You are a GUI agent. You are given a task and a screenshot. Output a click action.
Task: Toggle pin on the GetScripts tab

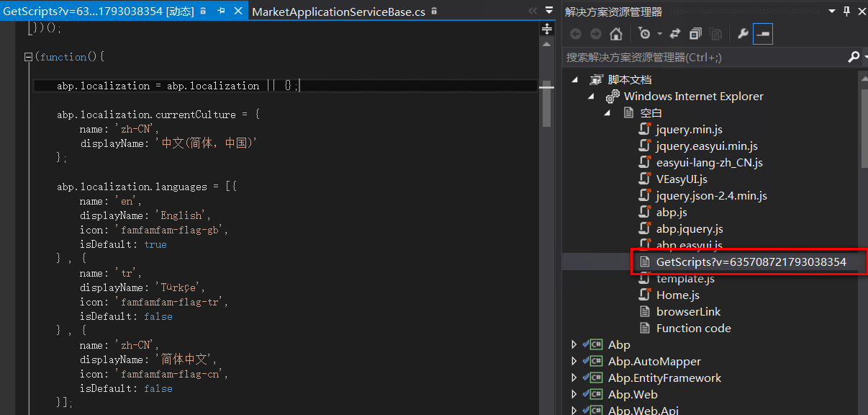click(221, 12)
